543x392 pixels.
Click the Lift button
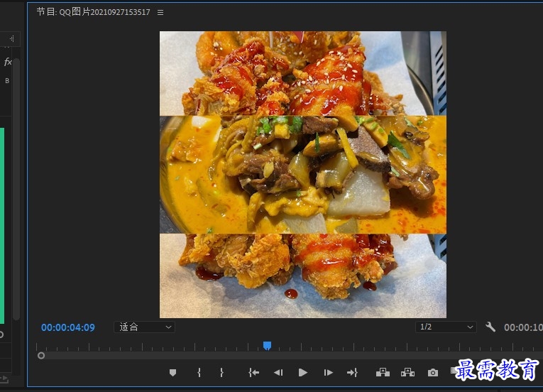383,373
